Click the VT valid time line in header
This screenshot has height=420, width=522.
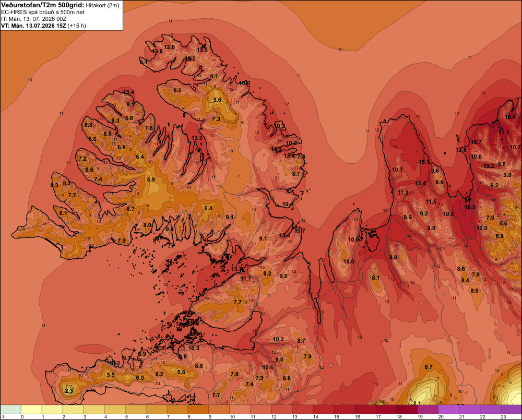tap(43, 26)
